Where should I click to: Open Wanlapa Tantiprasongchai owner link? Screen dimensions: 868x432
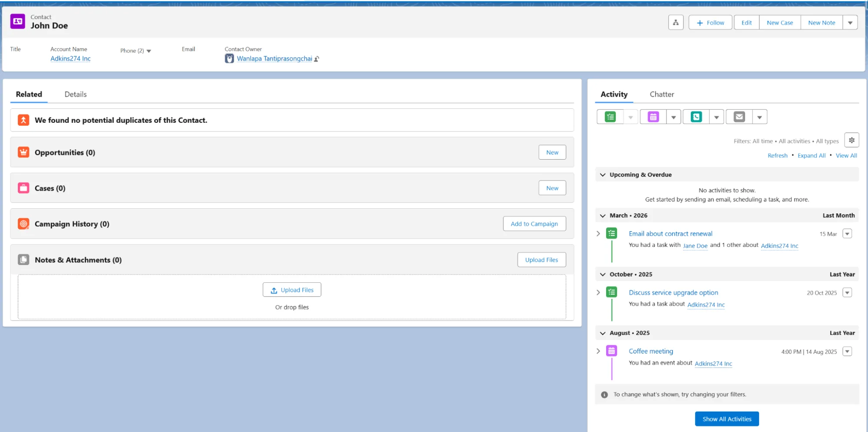tap(274, 59)
